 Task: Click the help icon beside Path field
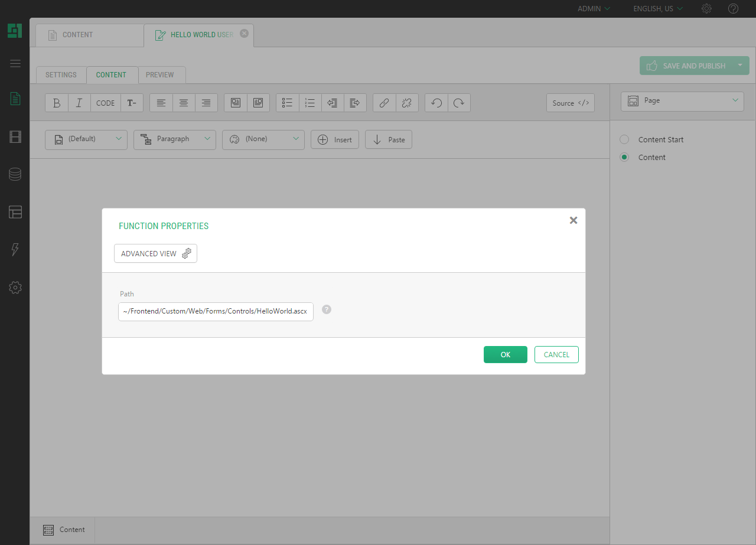[327, 309]
